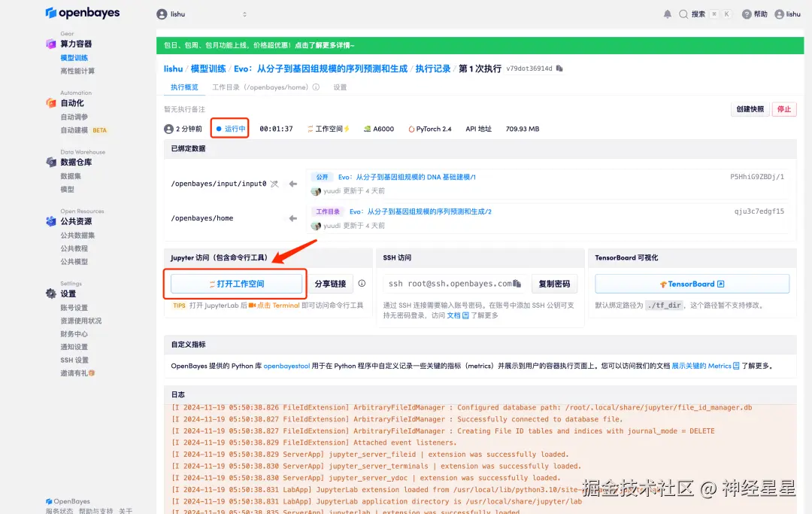This screenshot has width=812, height=514.
Task: Go to 自动调参 in the sidebar
Action: (x=74, y=117)
